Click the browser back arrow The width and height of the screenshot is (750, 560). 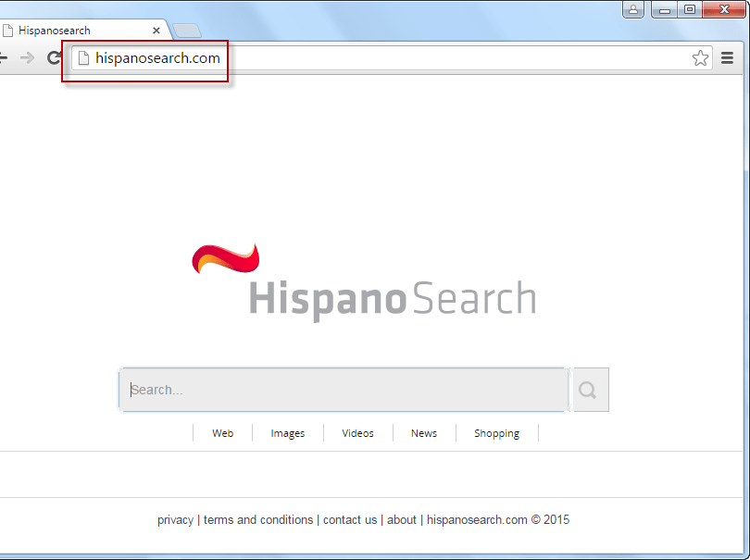pos(3,58)
